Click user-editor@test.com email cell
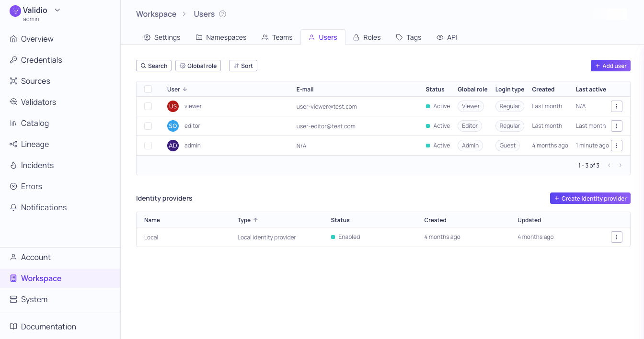The height and width of the screenshot is (339, 644). tap(326, 126)
